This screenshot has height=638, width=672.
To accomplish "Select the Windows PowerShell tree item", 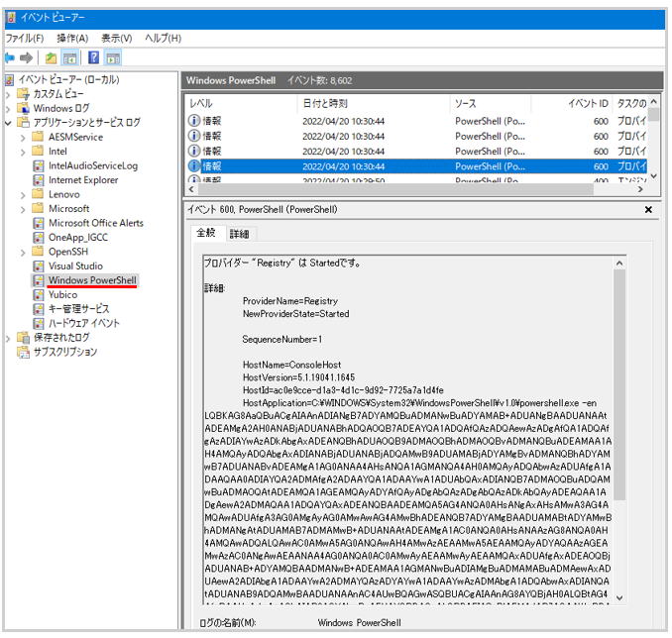I will (92, 280).
